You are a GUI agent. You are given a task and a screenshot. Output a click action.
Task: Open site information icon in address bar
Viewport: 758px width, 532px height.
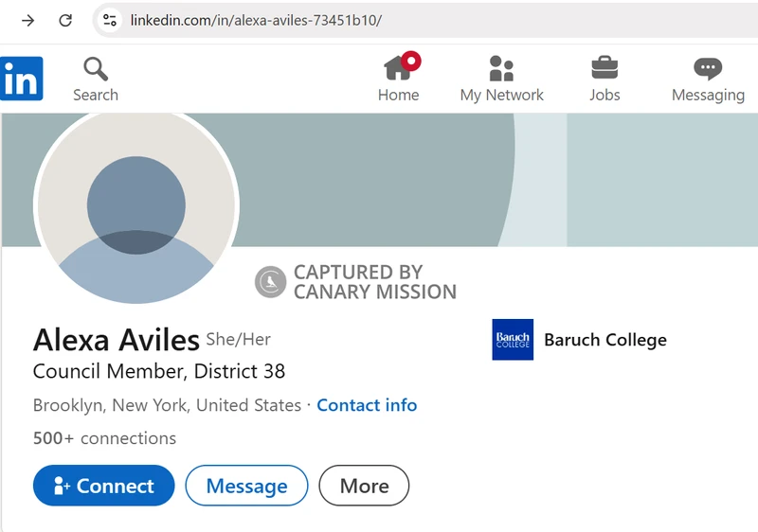110,20
